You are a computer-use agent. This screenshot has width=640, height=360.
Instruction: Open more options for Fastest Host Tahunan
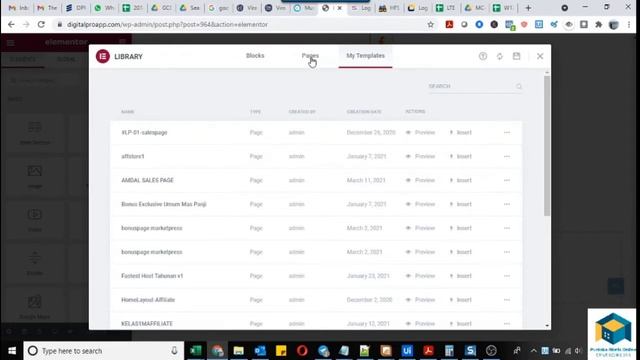coord(507,276)
